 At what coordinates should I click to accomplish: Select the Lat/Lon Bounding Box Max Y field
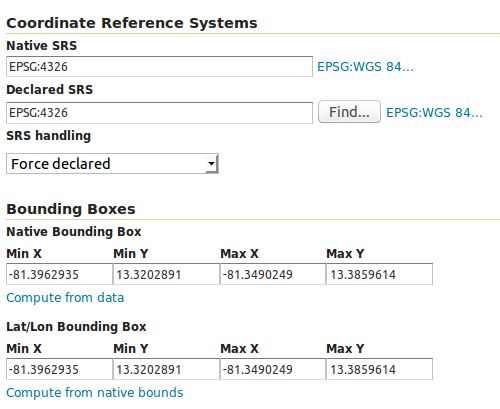379,369
